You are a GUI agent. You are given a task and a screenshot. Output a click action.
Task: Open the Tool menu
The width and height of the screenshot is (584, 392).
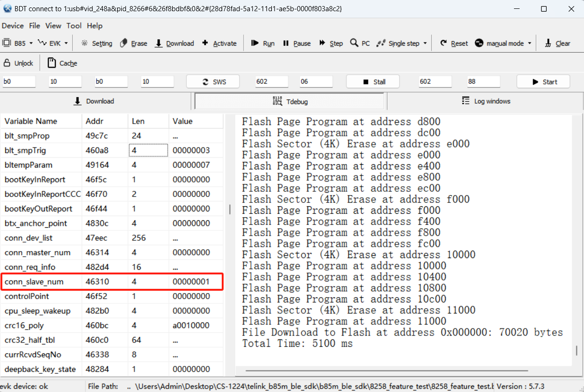pos(74,26)
